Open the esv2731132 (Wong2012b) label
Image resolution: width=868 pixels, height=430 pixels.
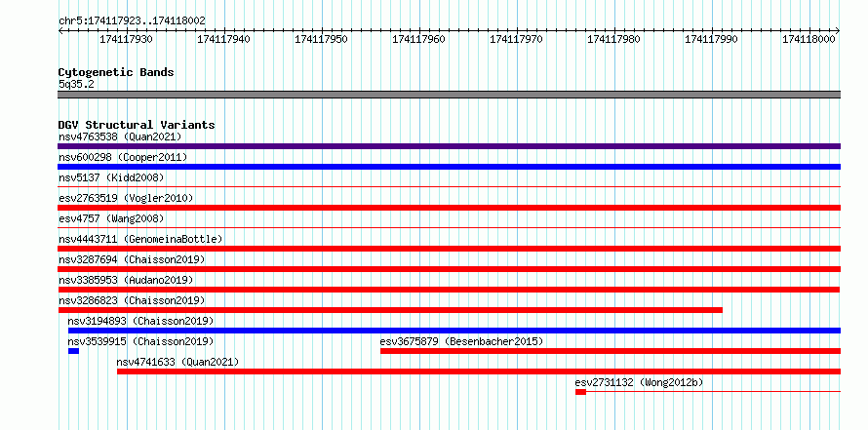[640, 382]
